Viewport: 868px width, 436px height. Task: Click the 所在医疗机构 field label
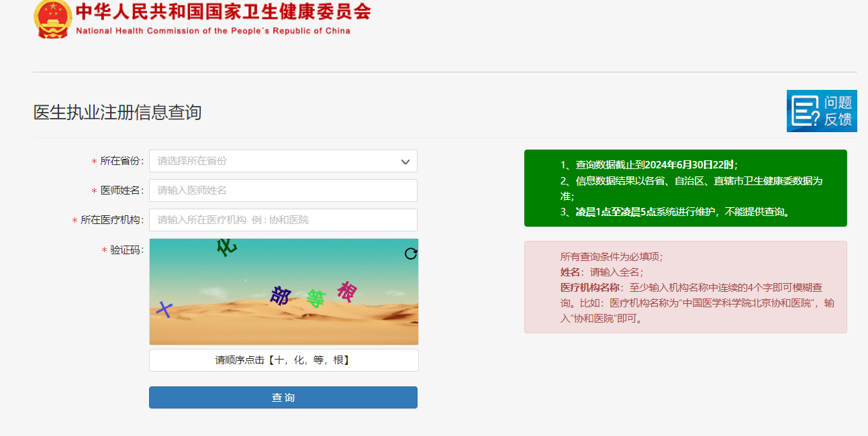111,220
